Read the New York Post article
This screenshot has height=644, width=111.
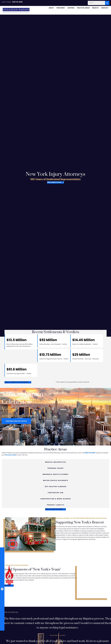pos(16,421)
